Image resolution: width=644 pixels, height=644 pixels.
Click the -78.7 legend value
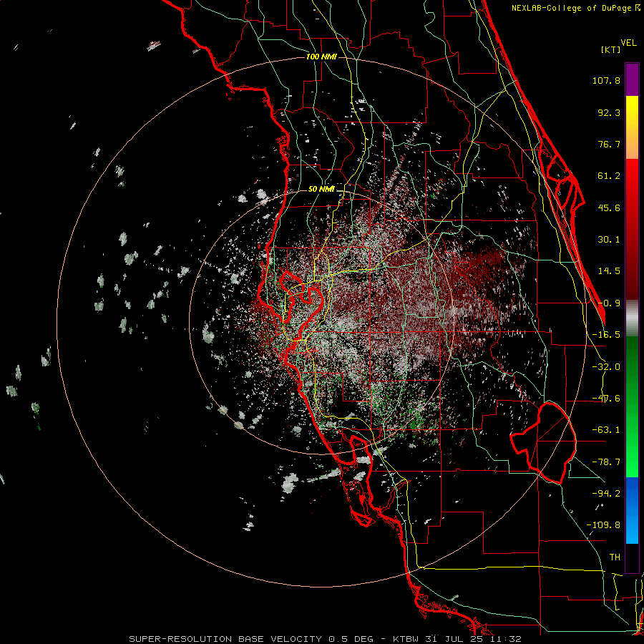point(606,462)
